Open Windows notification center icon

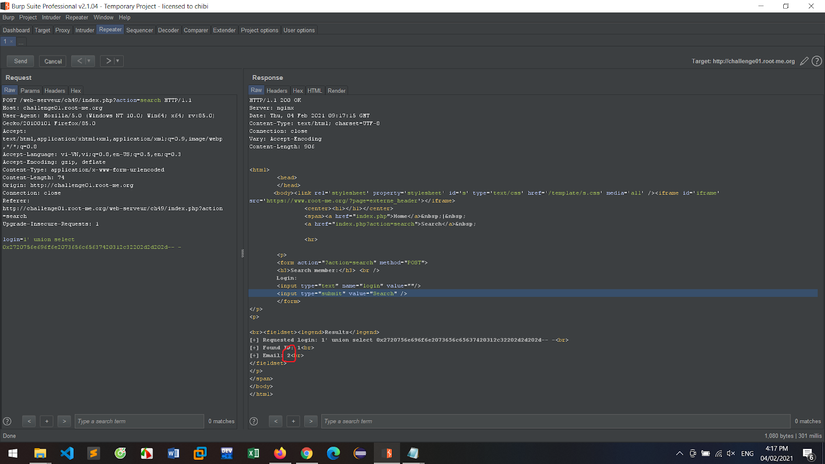pos(808,453)
